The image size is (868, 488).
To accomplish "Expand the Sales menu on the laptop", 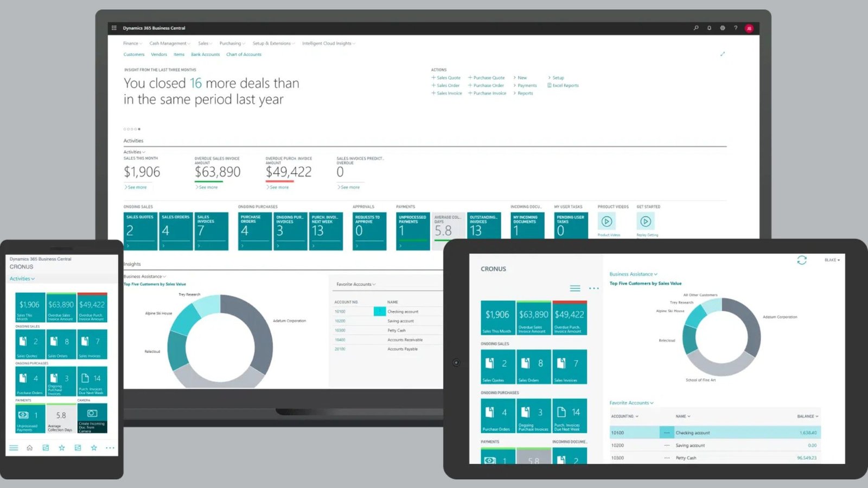I will point(205,43).
